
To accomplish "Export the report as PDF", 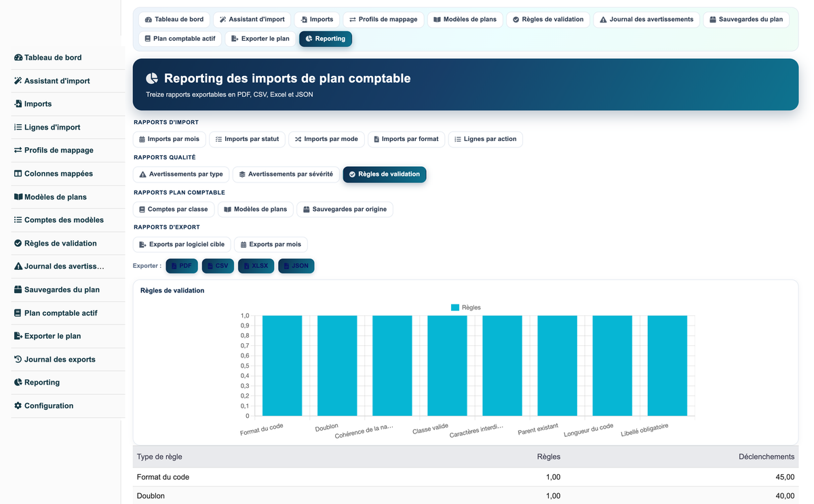I will tap(182, 266).
